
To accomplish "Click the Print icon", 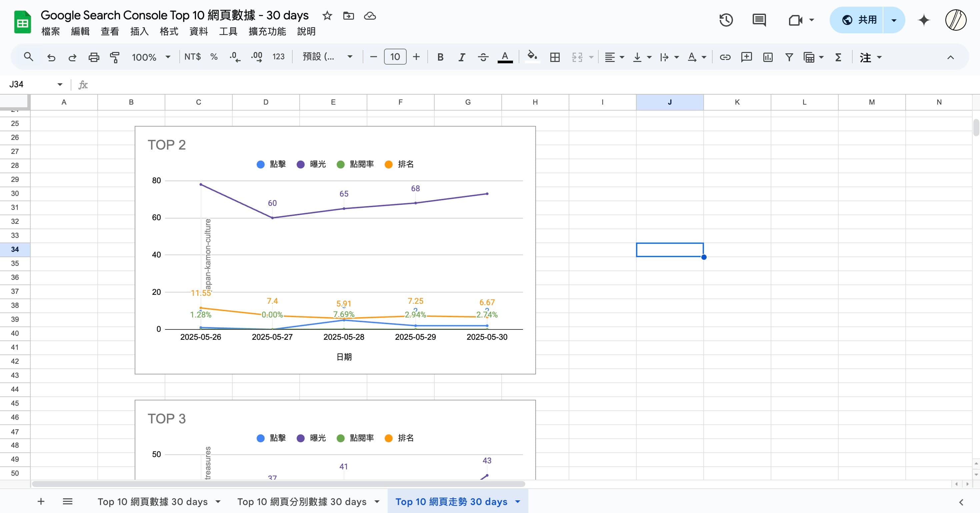I will (x=94, y=57).
